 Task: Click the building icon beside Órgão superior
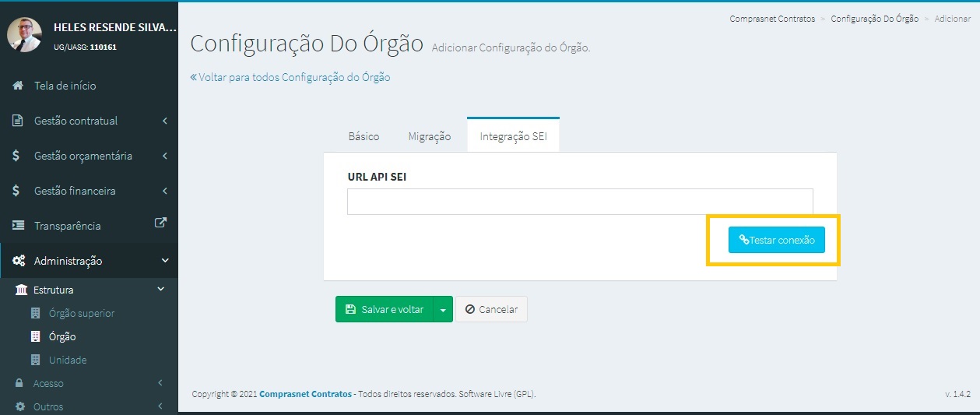35,313
